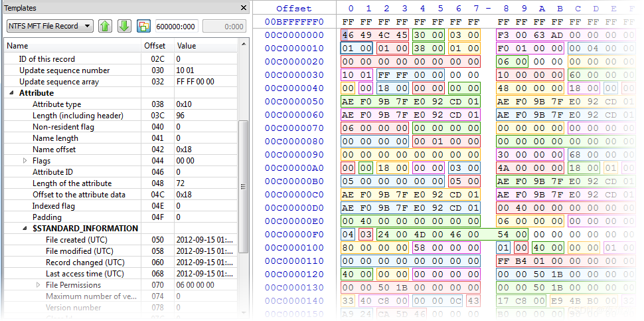Click the 38 00 bytes in row 00C0000010
Image resolution: width=644 pixels, height=321 pixels.
(x=428, y=48)
